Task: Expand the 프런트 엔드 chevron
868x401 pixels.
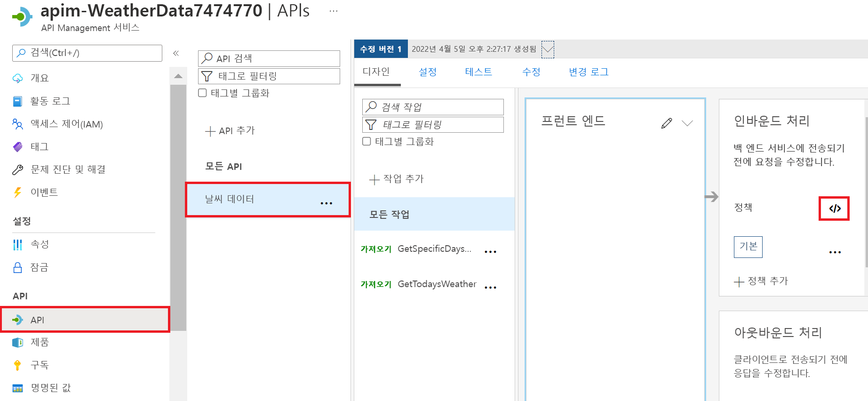Action: [687, 123]
